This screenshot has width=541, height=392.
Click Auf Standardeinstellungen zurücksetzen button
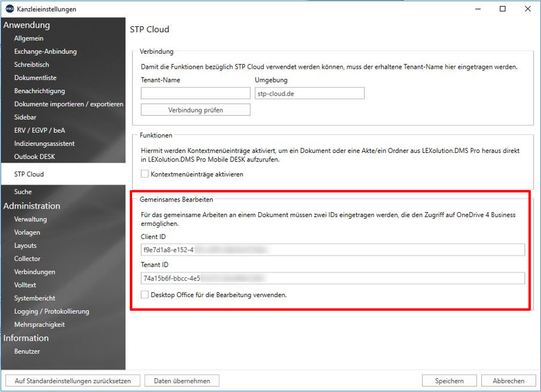(x=73, y=381)
